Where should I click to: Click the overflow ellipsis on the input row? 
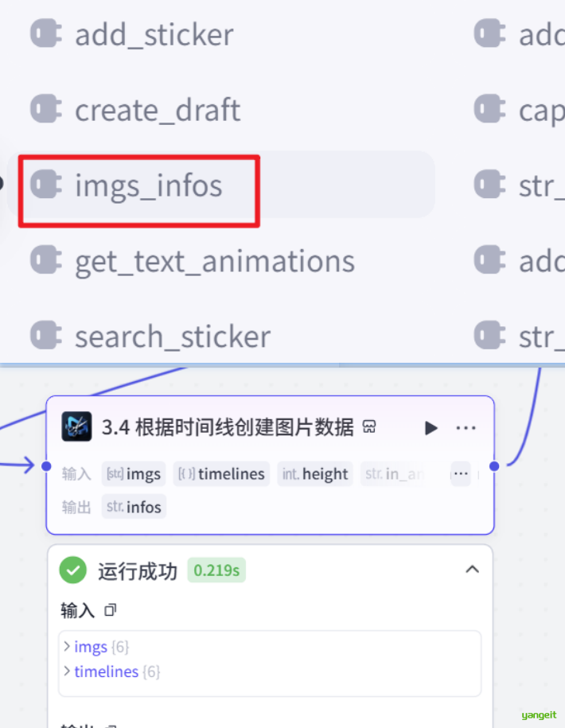coord(460,473)
